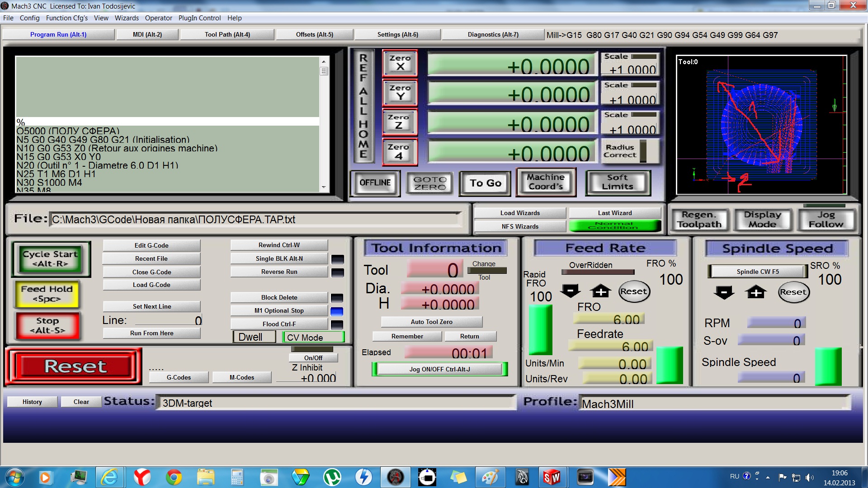Click the spindle speed increase plus arrow

(756, 292)
